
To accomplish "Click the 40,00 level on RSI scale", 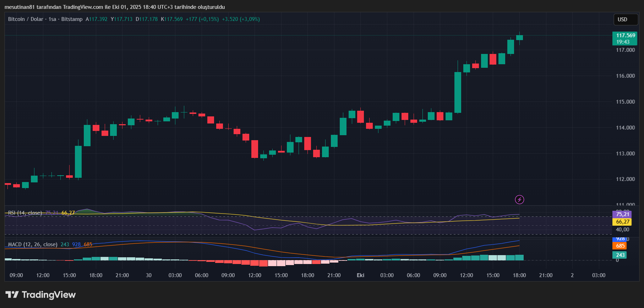I will click(x=622, y=230).
